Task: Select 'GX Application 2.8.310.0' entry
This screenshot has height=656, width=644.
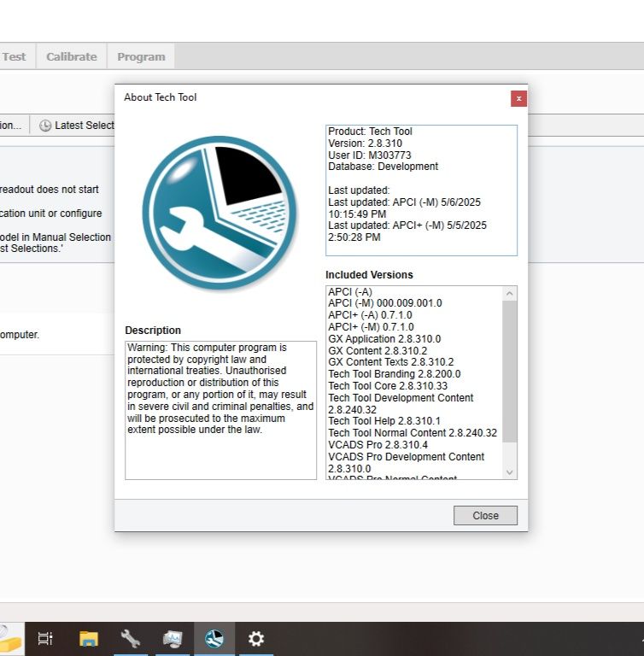Action: point(384,339)
